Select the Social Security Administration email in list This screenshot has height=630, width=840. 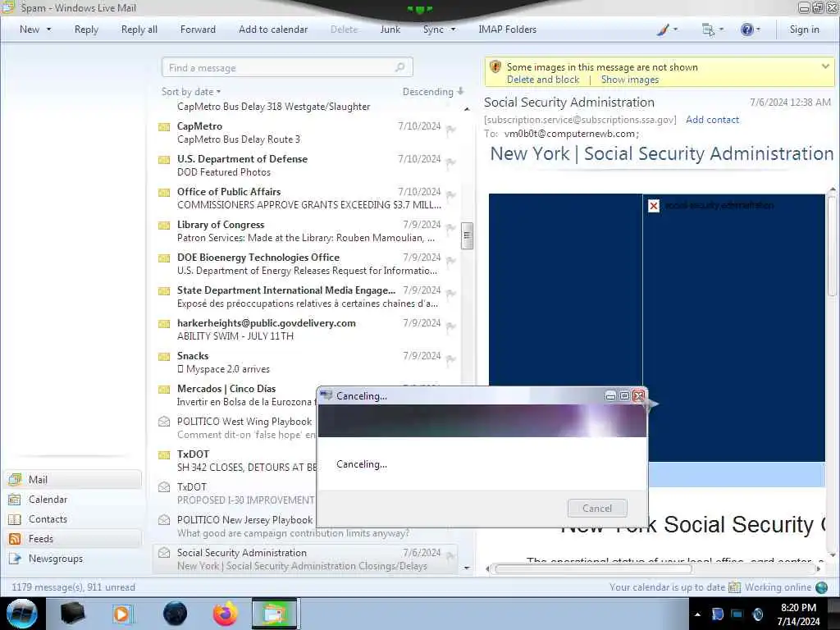(305, 559)
